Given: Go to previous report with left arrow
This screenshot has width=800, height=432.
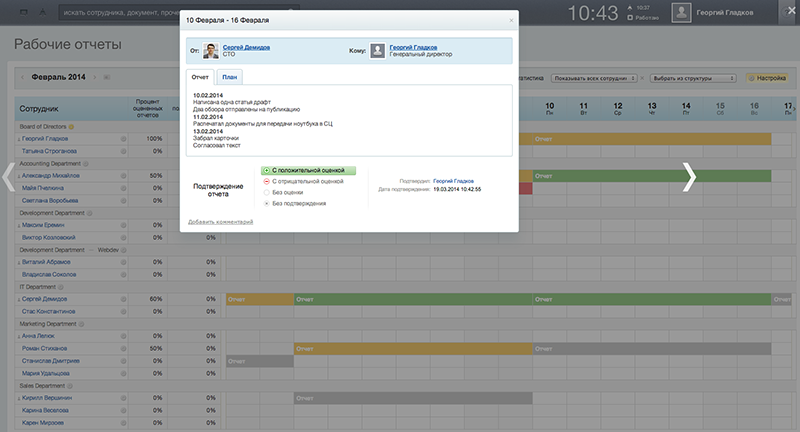Looking at the screenshot, I should coord(10,176).
